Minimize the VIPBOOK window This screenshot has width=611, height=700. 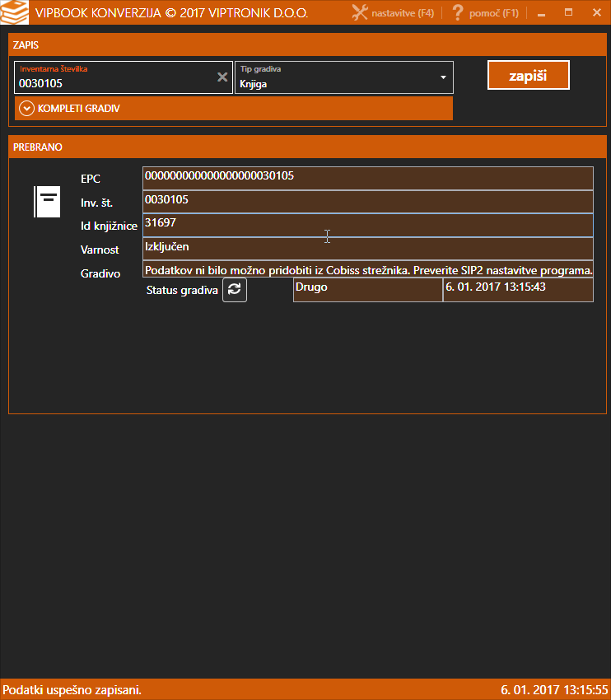(540, 13)
